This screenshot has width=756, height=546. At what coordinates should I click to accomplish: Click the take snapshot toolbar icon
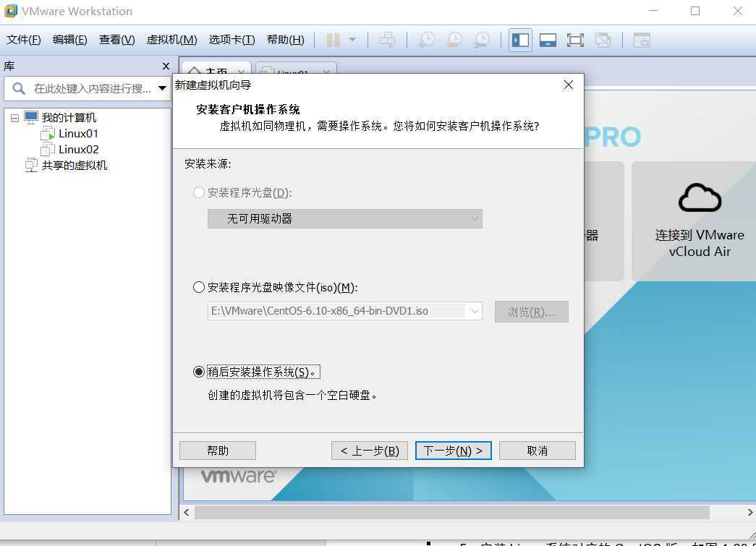(x=426, y=40)
